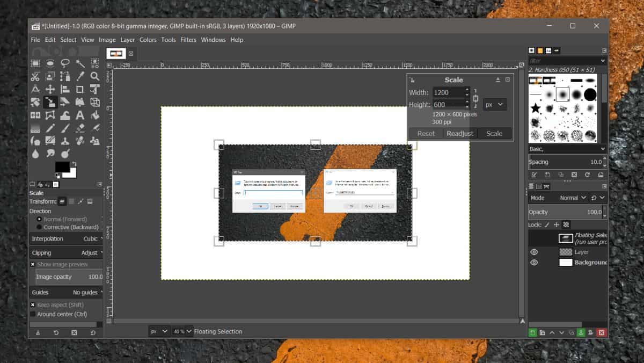This screenshot has width=644, height=363.
Task: Open the Windows menu
Action: tap(213, 40)
